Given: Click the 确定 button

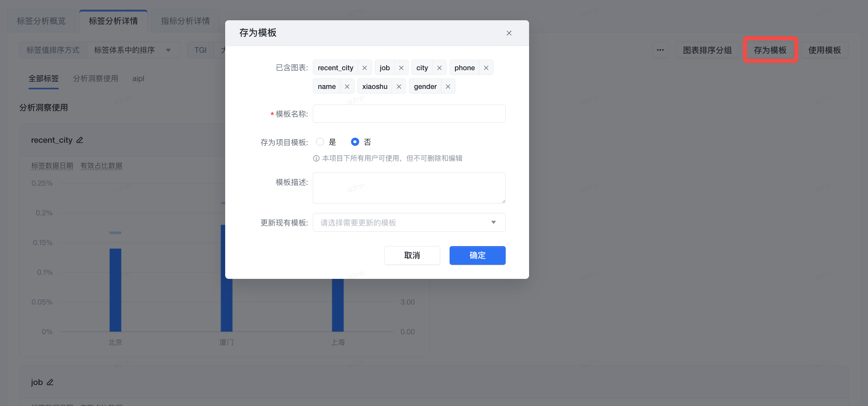Looking at the screenshot, I should point(478,255).
